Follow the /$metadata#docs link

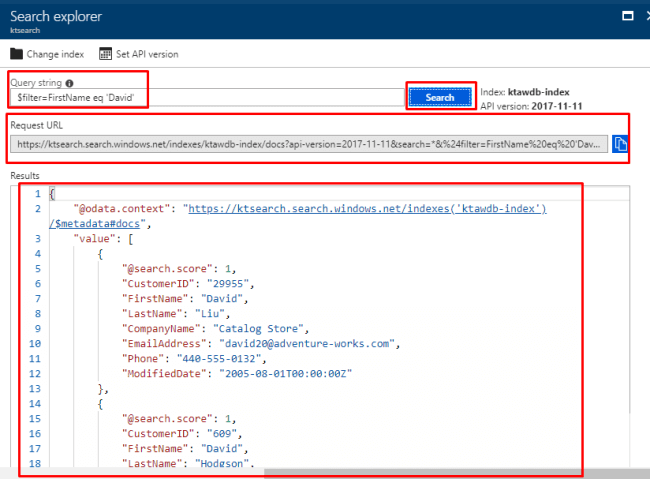coord(95,224)
